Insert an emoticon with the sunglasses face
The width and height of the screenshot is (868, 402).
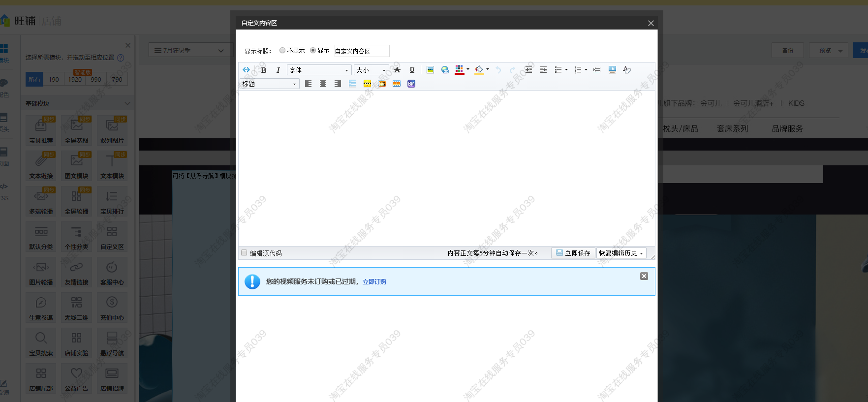[367, 84]
